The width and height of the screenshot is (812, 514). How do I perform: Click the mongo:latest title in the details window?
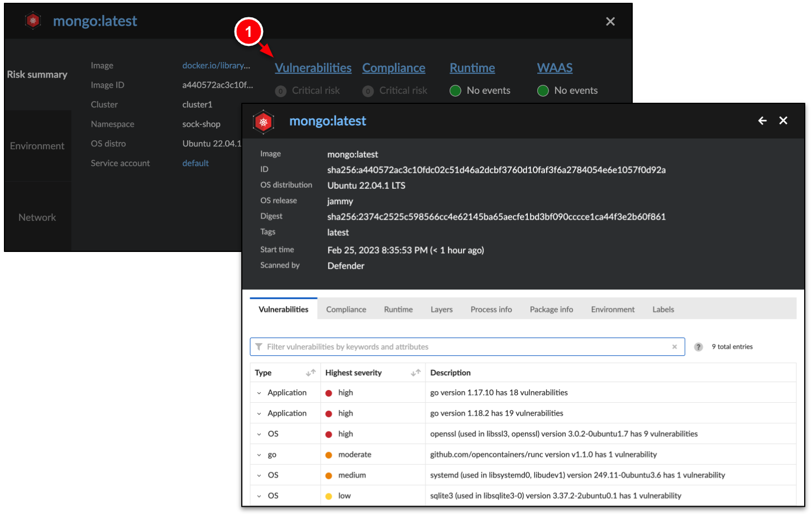coord(328,121)
